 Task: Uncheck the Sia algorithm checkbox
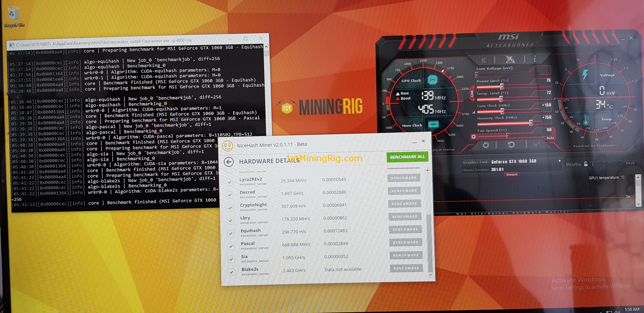(x=231, y=259)
